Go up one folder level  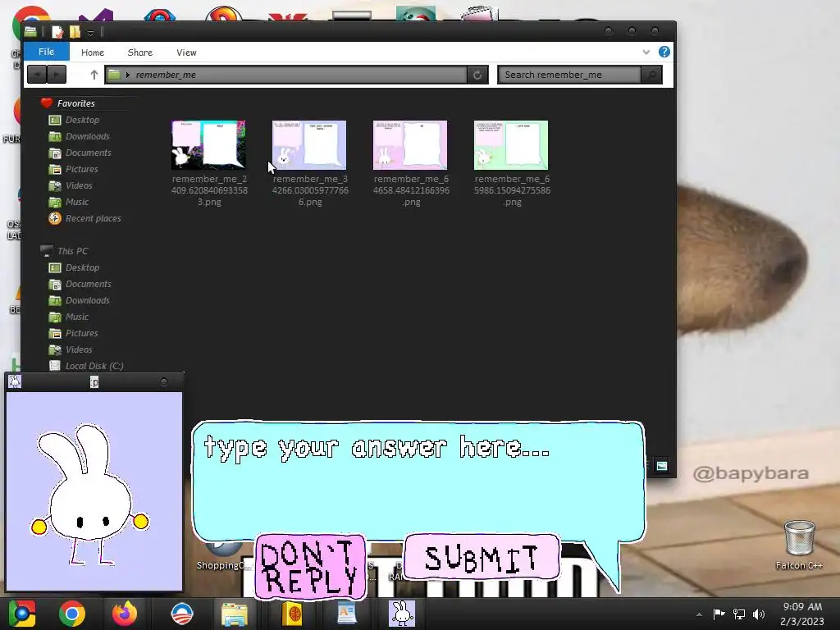(x=94, y=75)
